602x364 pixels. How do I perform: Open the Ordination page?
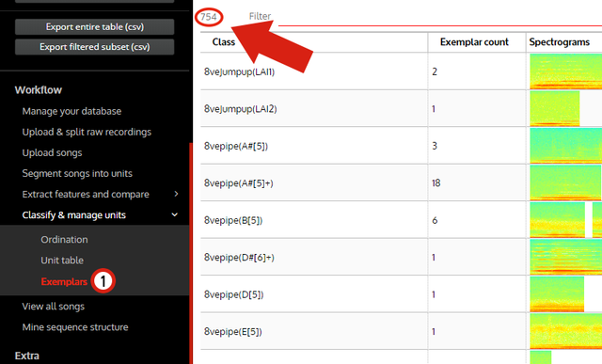pos(65,240)
